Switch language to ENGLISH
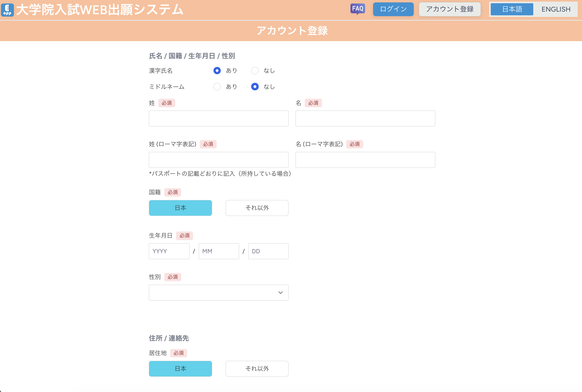Viewport: 582px width, 392px height. click(556, 9)
